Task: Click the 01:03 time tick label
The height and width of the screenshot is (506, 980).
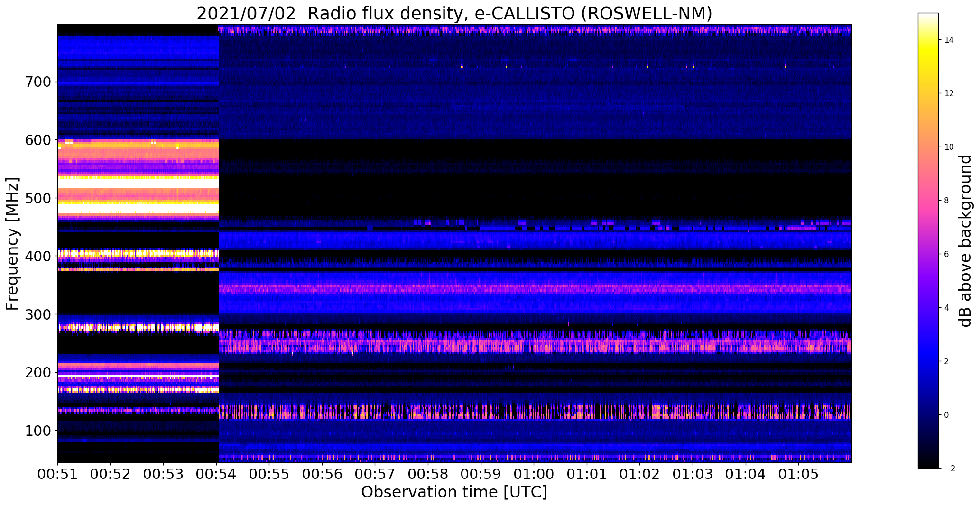Action: (693, 473)
